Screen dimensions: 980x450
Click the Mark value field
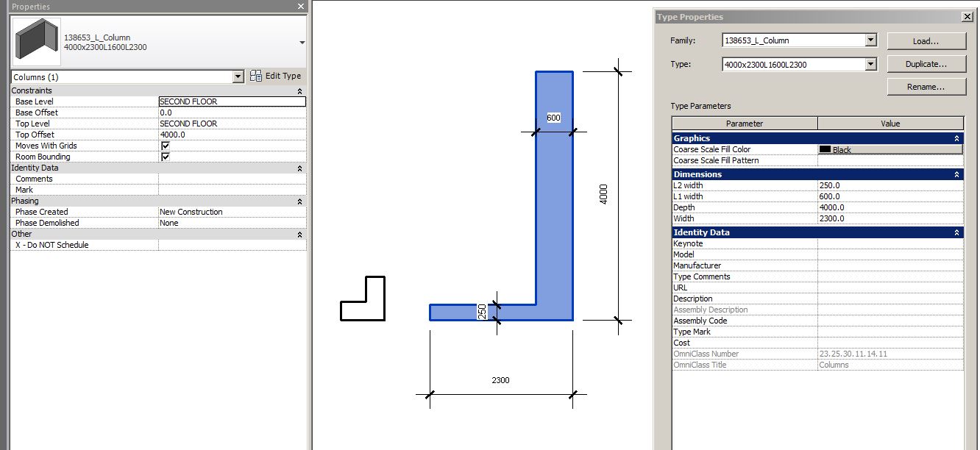tap(232, 190)
